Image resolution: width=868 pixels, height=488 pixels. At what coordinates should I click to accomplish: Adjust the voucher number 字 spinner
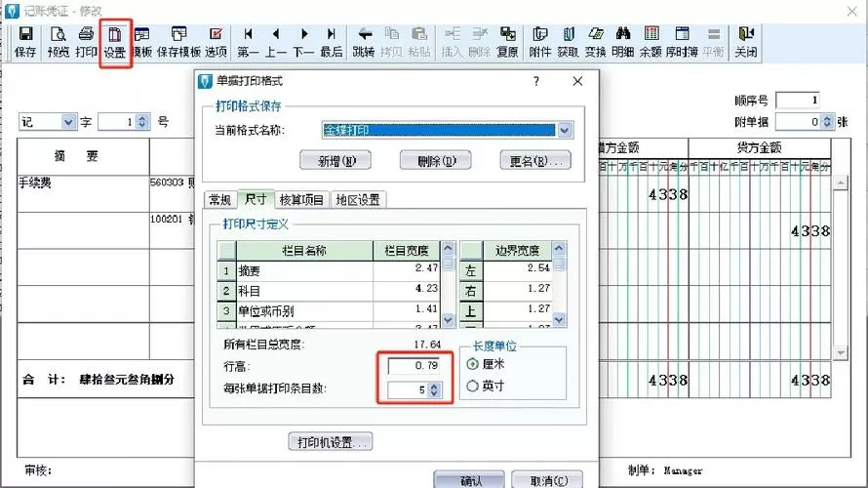click(142, 121)
